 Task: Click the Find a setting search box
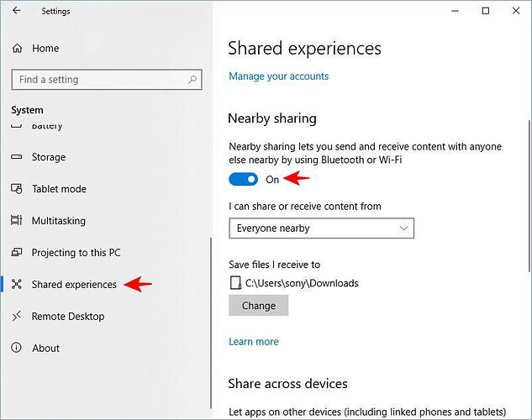point(107,80)
